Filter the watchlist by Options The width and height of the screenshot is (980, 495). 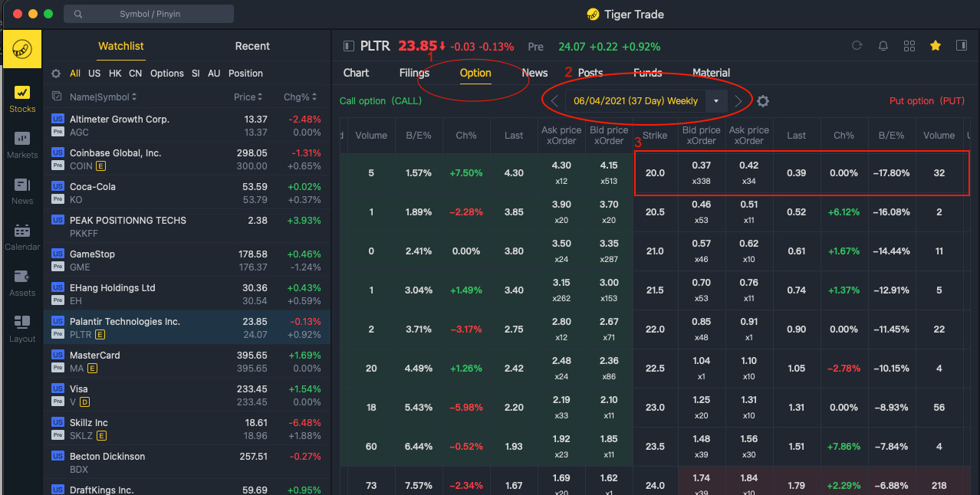[x=167, y=74]
